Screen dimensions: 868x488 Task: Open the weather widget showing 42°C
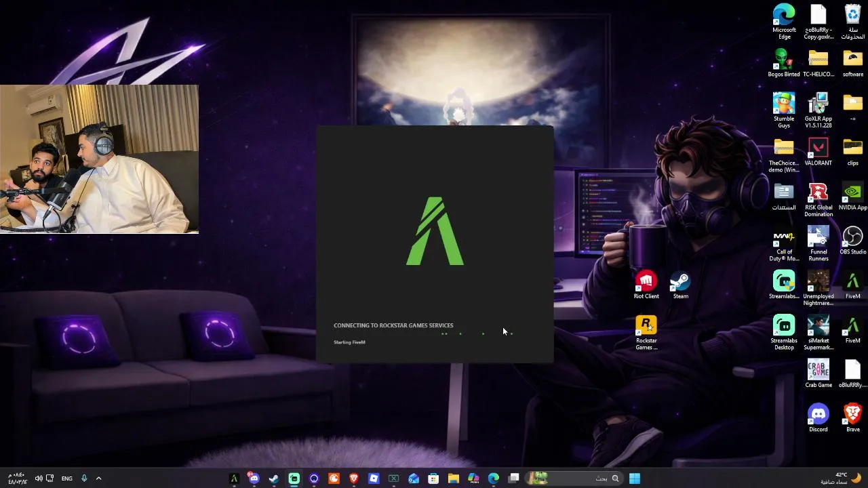[841, 479]
